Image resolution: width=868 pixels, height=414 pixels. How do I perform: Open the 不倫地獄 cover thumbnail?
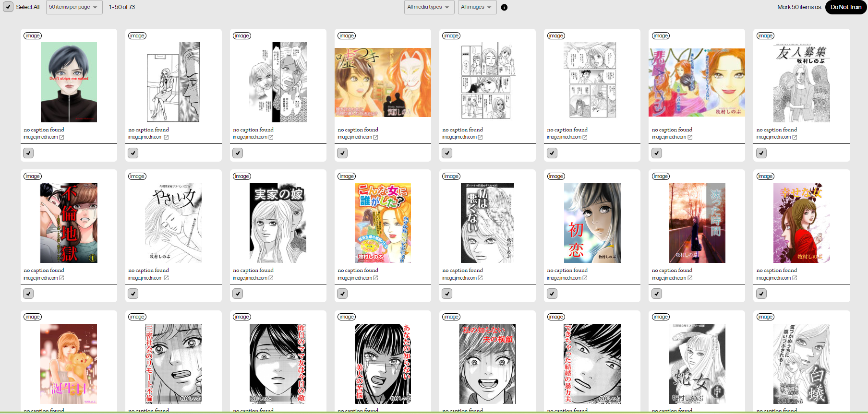69,223
